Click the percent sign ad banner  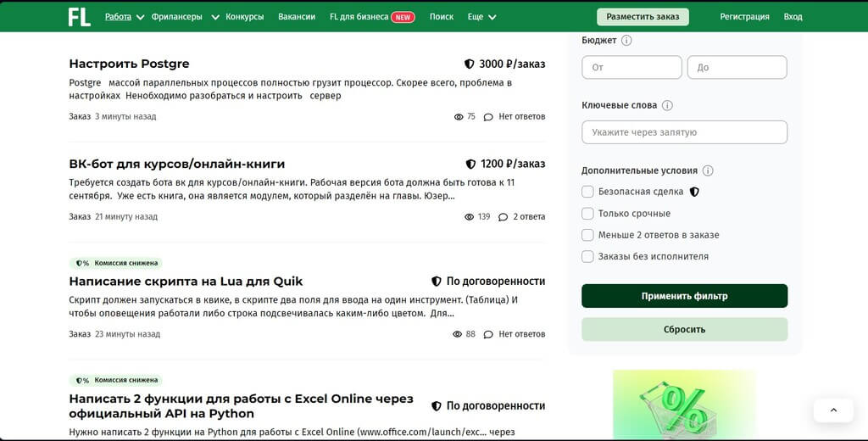[683, 405]
